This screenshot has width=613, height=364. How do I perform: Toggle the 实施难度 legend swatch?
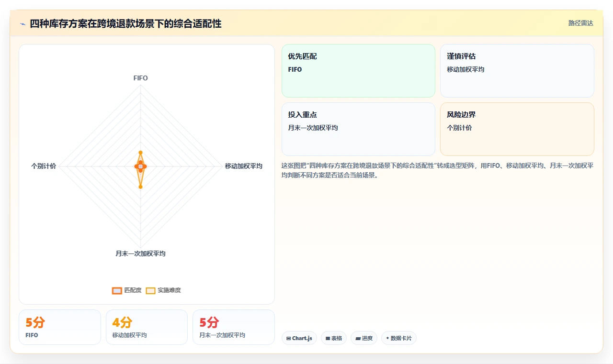pos(150,290)
